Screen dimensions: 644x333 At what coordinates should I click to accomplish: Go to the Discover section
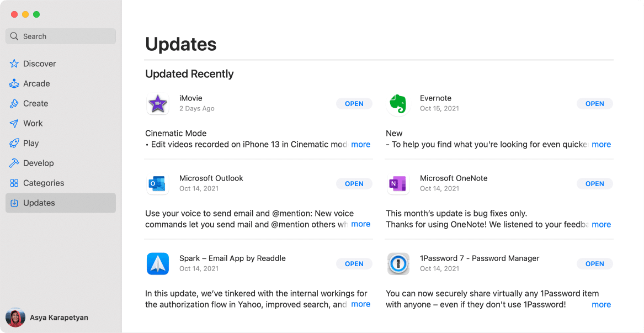point(39,64)
